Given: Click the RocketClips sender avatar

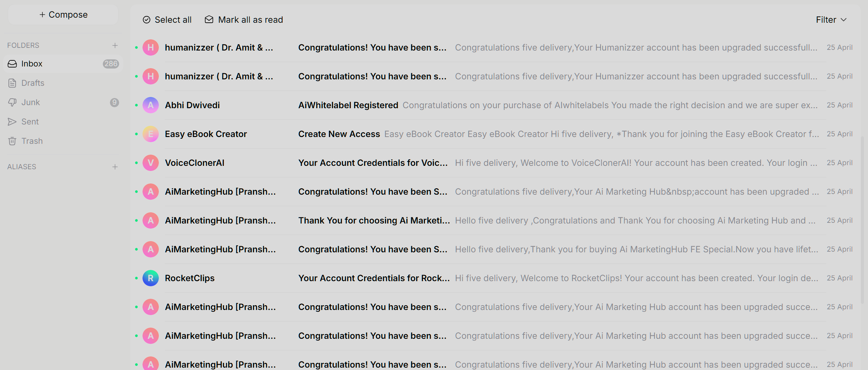Looking at the screenshot, I should coord(151,278).
